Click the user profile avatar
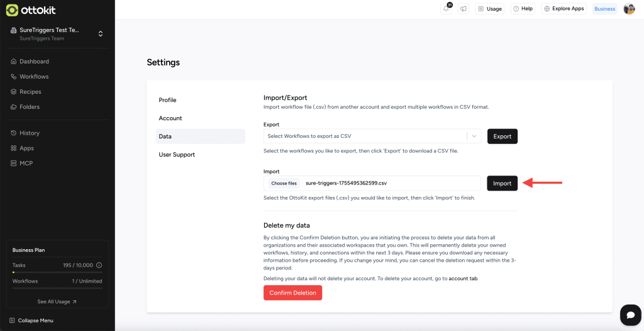 [x=629, y=9]
